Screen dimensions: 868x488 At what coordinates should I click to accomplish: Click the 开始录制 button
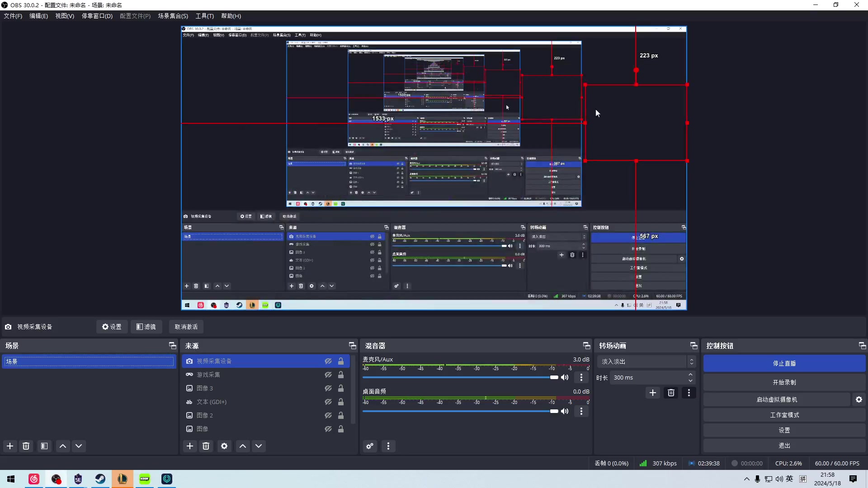point(784,382)
